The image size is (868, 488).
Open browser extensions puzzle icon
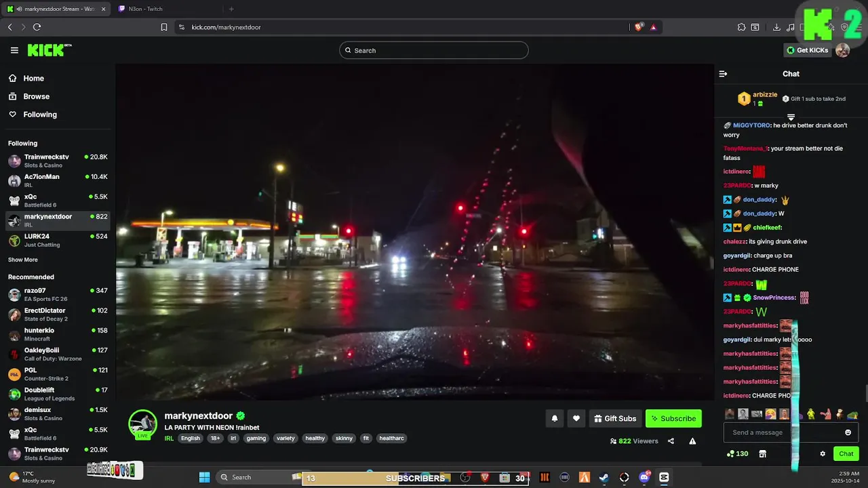point(741,27)
